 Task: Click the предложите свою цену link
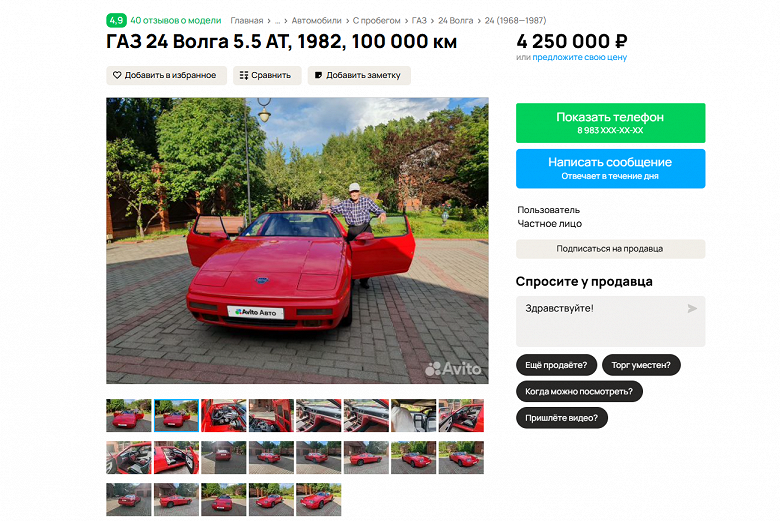(x=580, y=57)
